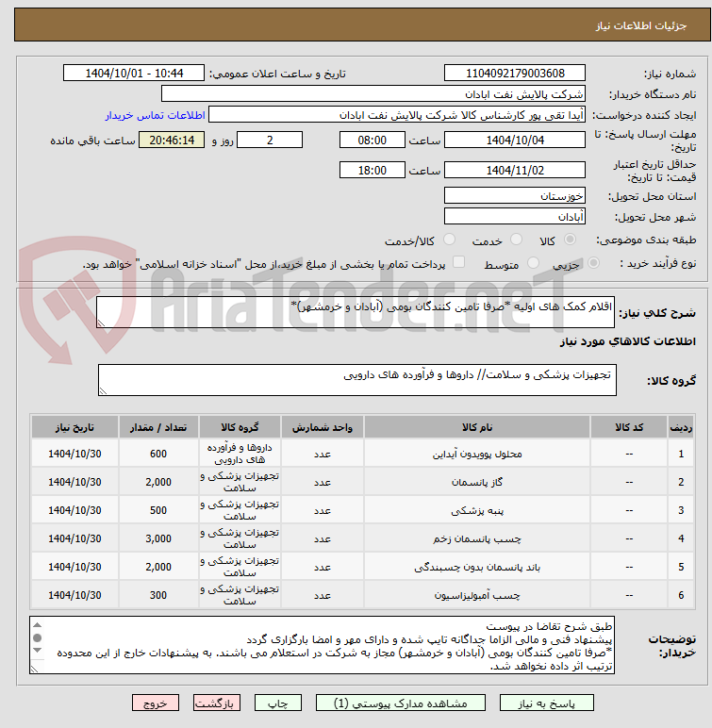Click the validity time field 18:00
The image size is (712, 728).
(x=372, y=170)
